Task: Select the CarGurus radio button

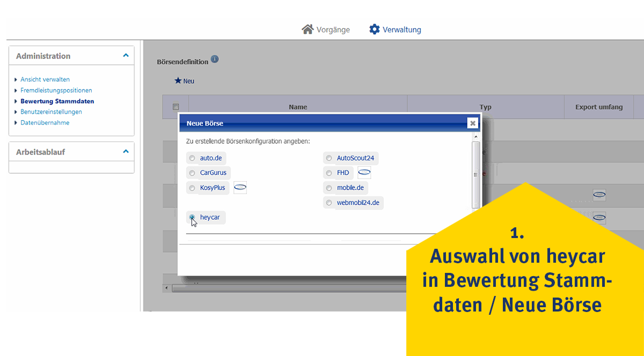Action: click(x=192, y=173)
